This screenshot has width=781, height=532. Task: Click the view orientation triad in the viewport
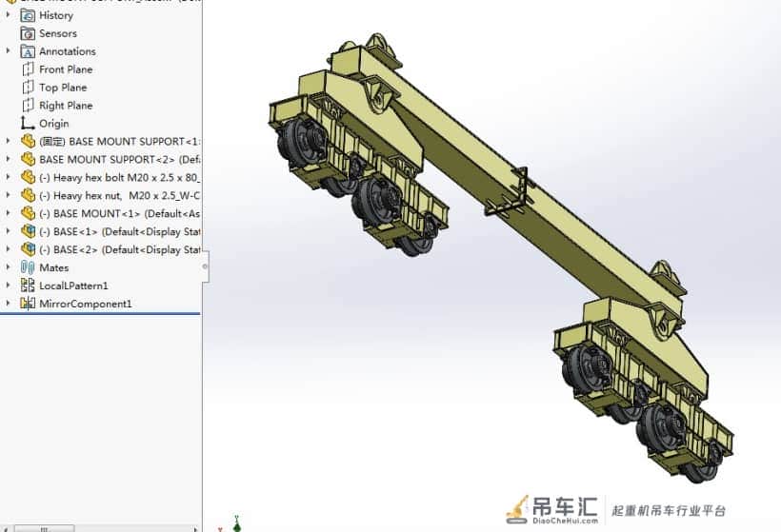point(231,524)
